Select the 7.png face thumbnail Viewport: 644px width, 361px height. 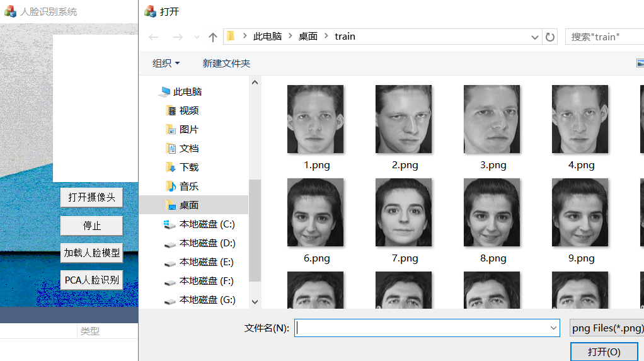tap(404, 212)
